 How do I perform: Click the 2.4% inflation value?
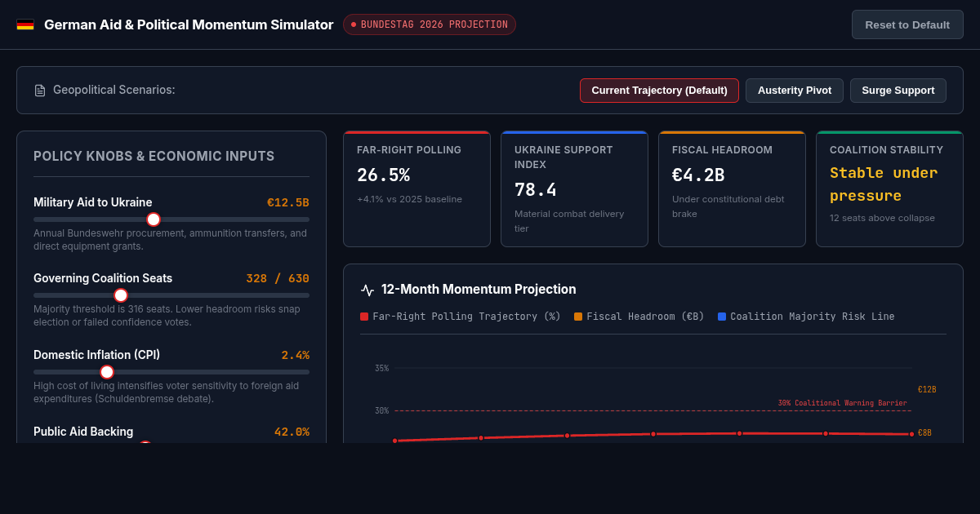pos(296,355)
